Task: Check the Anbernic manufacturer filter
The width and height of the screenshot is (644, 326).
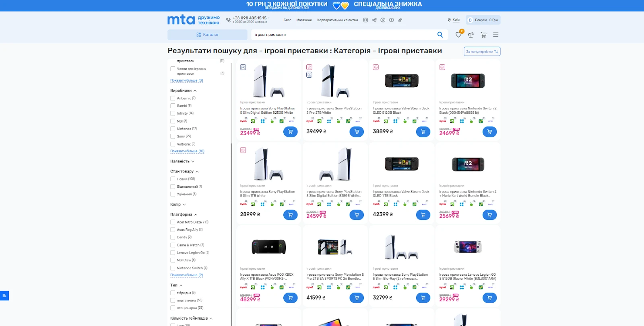Action: tap(173, 98)
